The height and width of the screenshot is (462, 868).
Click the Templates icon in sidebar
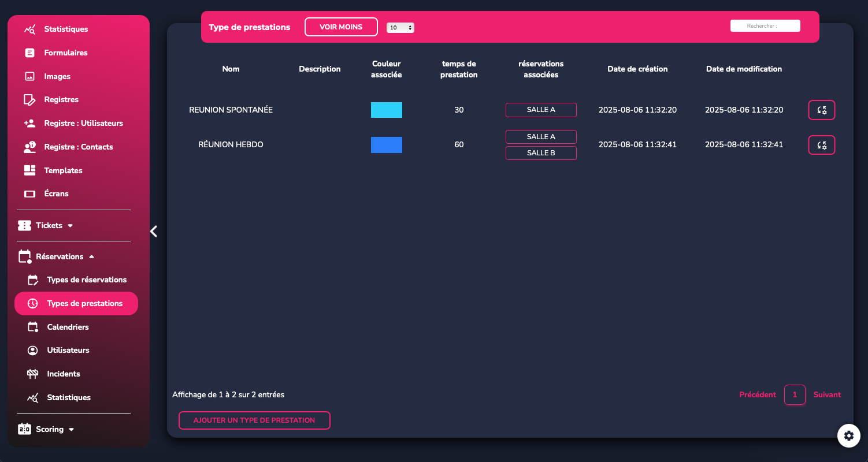coord(30,170)
